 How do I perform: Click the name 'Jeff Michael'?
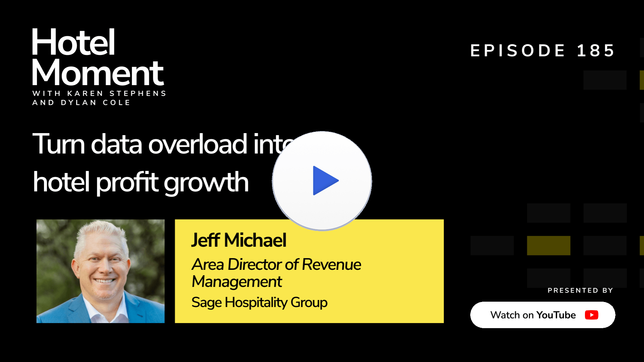[238, 240]
